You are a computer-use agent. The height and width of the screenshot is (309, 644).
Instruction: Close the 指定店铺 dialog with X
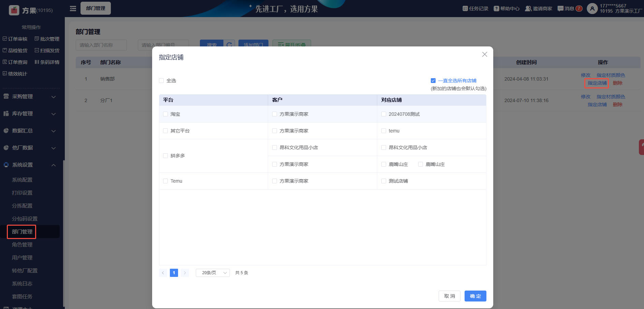click(x=484, y=55)
